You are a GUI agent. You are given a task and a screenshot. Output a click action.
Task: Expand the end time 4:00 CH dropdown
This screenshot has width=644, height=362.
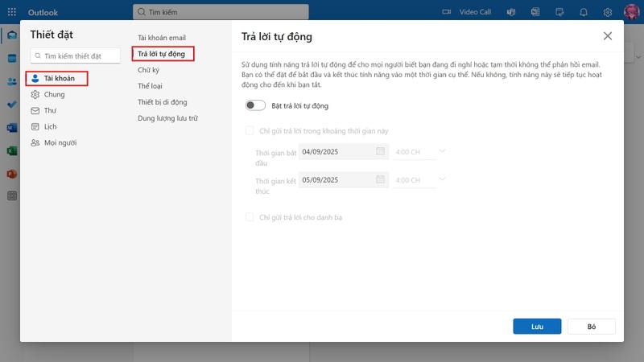point(419,180)
